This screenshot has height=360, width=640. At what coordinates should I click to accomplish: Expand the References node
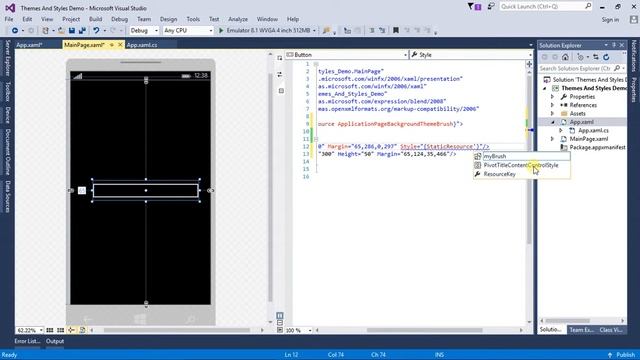552,105
